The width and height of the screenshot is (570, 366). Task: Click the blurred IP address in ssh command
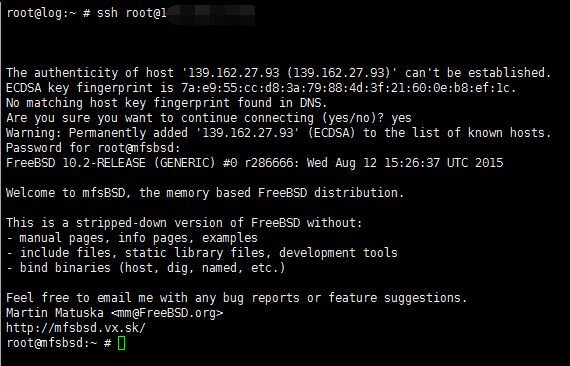pos(211,14)
